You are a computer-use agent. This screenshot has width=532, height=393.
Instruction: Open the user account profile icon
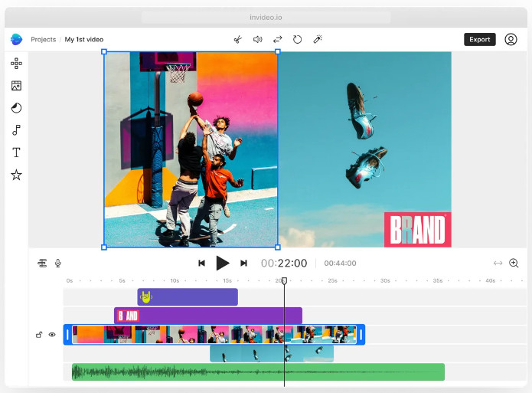[x=511, y=39]
